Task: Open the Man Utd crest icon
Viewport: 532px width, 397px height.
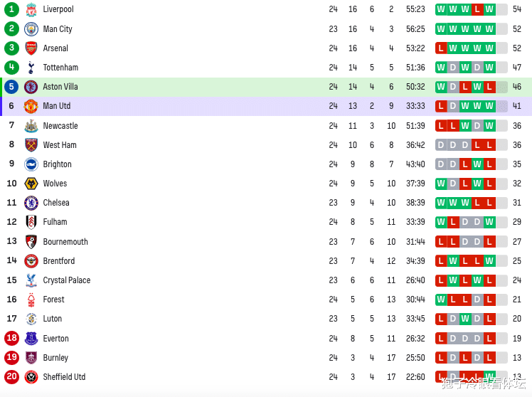Action: click(x=31, y=106)
